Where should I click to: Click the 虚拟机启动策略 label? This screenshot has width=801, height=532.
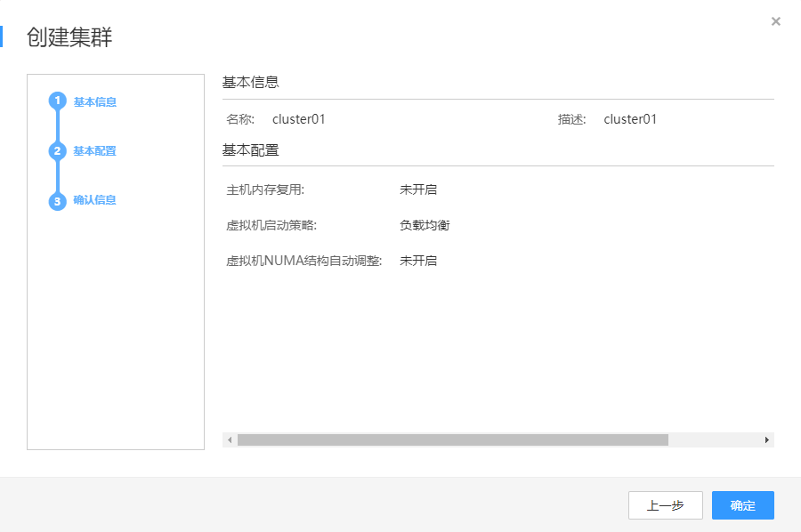pos(271,225)
